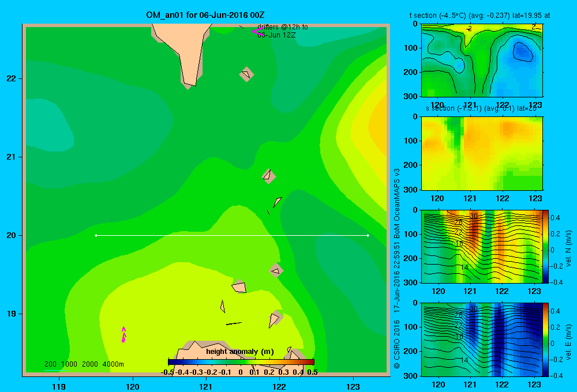Click the vertical CSIRO BoM OceanMAPS credit text
Image resolution: width=577 pixels, height=392 pixels.
[397, 269]
